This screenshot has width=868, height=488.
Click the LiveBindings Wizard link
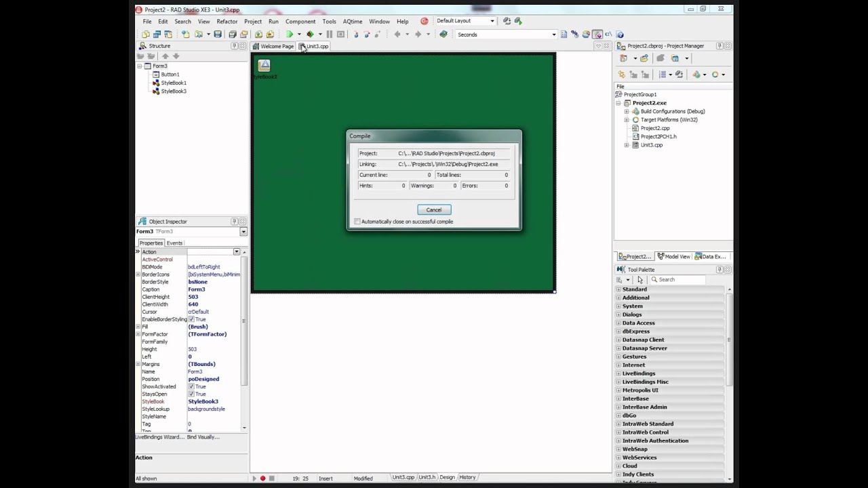pyautogui.click(x=160, y=437)
